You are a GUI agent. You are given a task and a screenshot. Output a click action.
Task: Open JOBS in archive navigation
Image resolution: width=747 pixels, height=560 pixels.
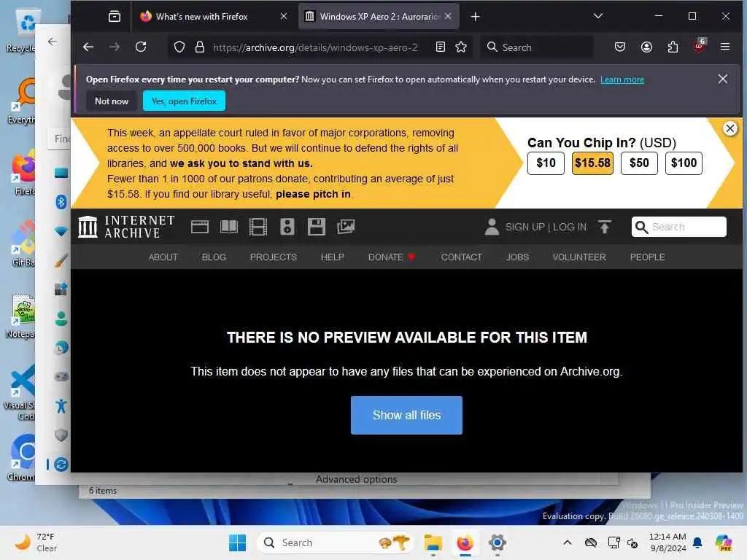(x=517, y=257)
